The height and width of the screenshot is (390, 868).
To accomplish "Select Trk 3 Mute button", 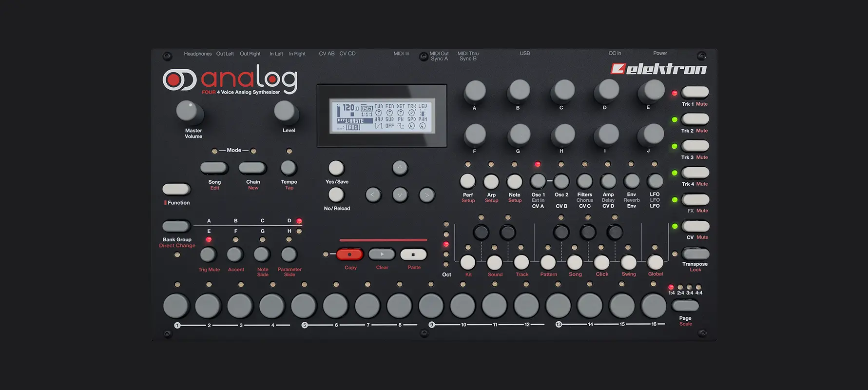I will [x=695, y=146].
